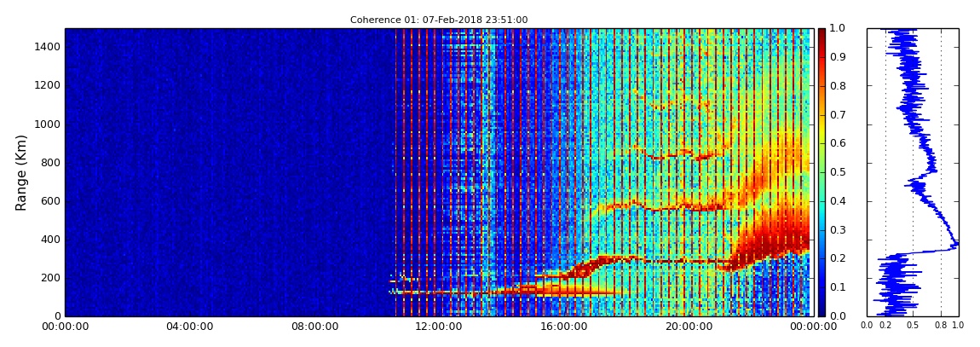The width and height of the screenshot is (980, 347).
Task: Click the colorbar 0.4 tick label
Action: click(x=836, y=200)
